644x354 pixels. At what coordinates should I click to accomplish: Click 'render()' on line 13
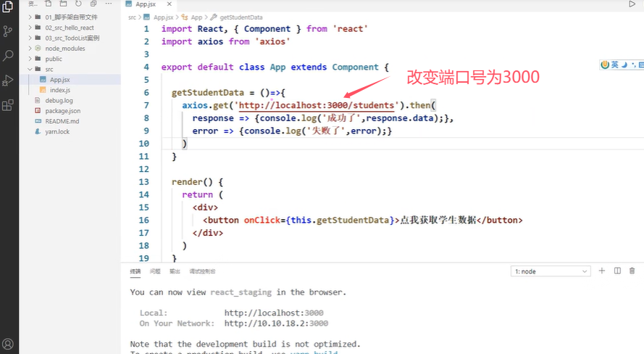click(x=192, y=182)
